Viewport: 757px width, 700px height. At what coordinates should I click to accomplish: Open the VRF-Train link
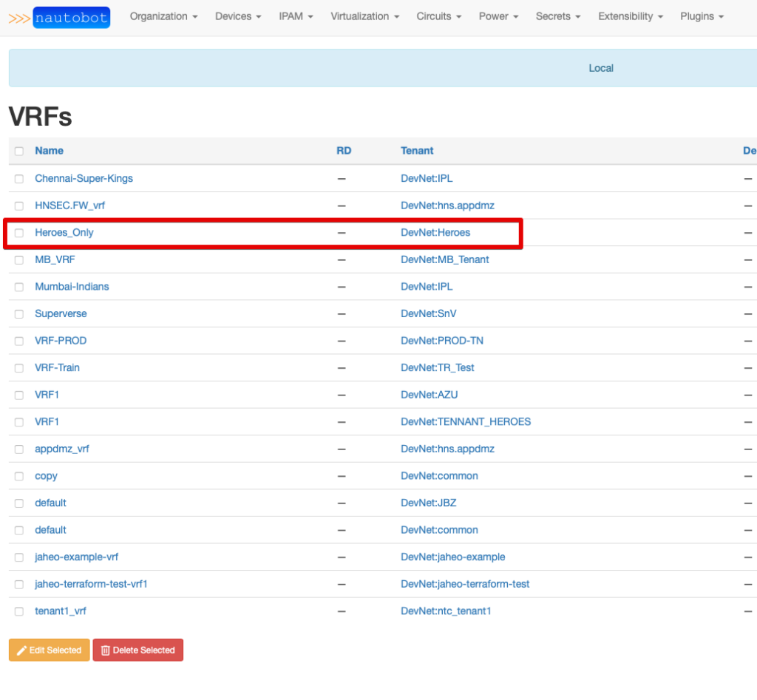pyautogui.click(x=58, y=367)
